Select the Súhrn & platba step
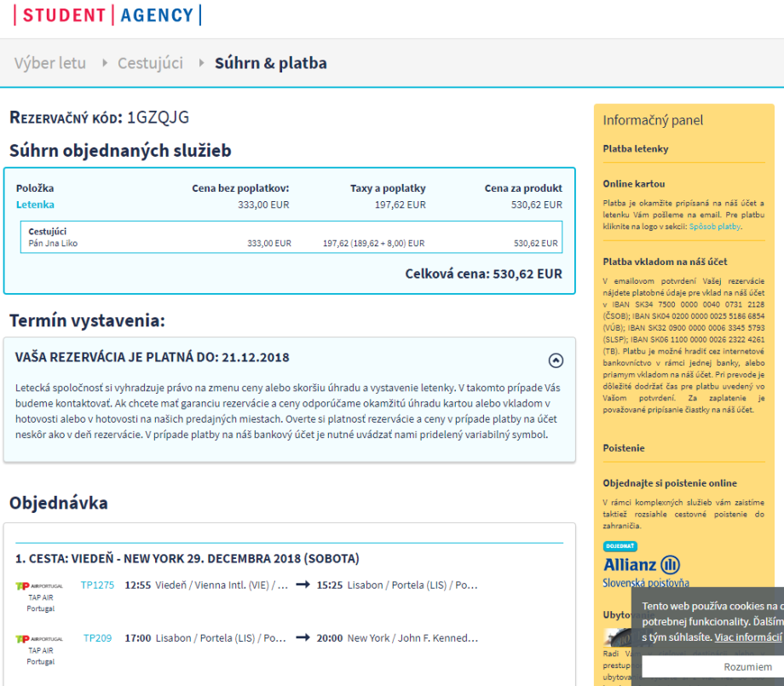The width and height of the screenshot is (784, 686). point(270,63)
